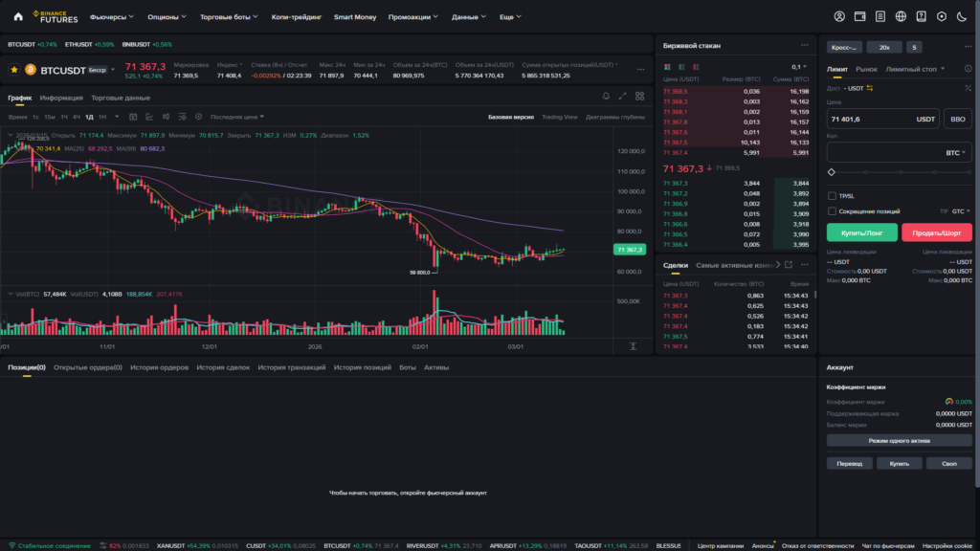Open the chart indicators icon
Image resolution: width=980 pixels, height=551 pixels.
coord(149,117)
